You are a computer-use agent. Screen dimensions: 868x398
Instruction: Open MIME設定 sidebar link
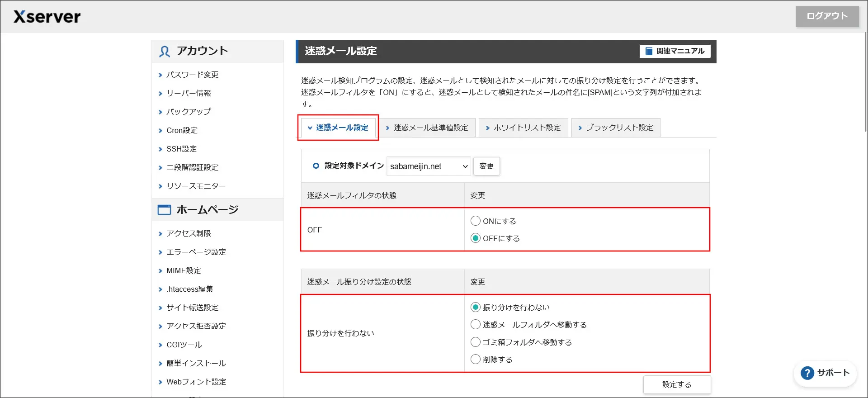(184, 270)
